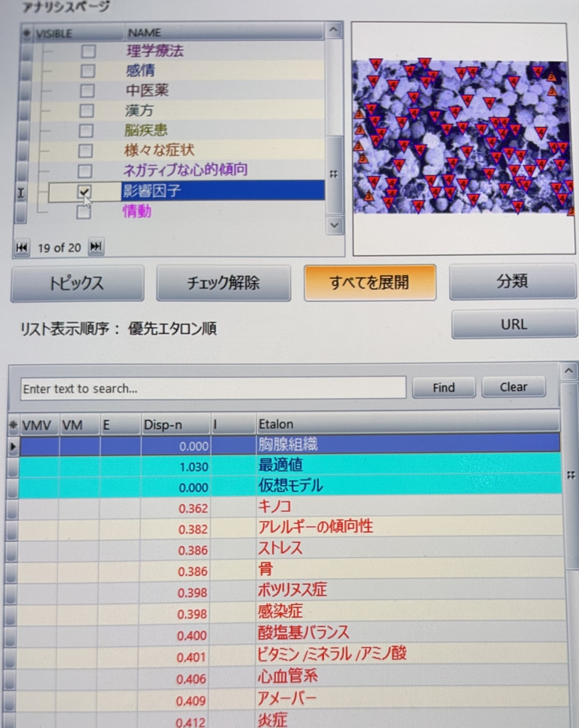Click row indicator arrow for 胸腺組織
This screenshot has width=579, height=728.
(13, 446)
